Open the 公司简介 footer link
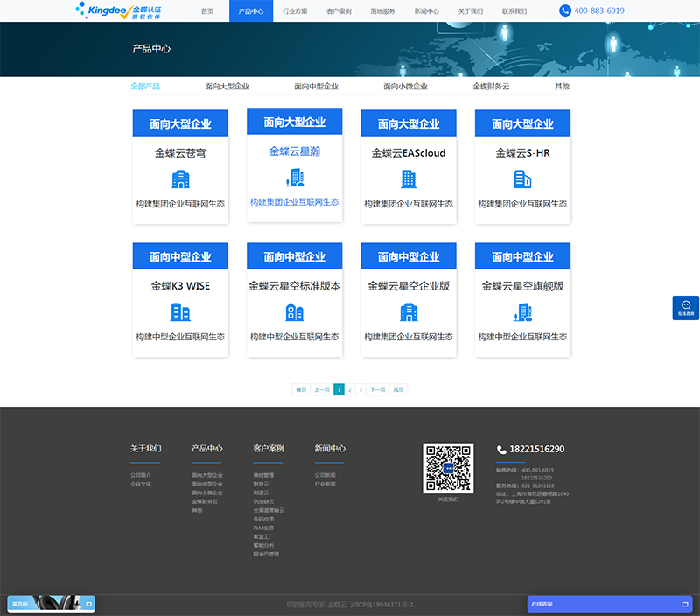Screen dimensions: 700x616 tap(141, 475)
